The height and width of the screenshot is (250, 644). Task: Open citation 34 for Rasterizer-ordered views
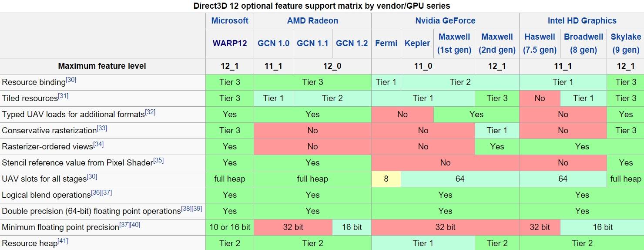click(99, 145)
